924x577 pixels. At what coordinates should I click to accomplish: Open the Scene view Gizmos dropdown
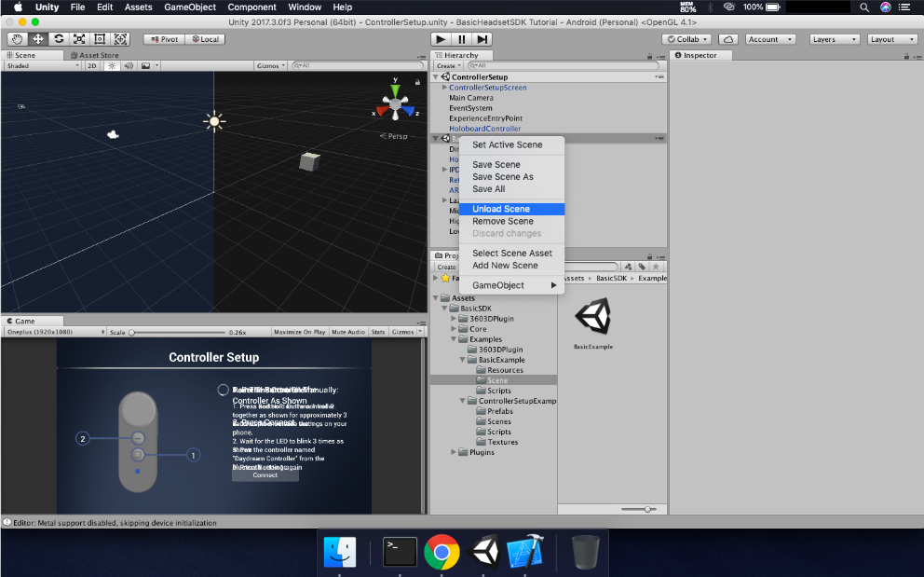(271, 65)
